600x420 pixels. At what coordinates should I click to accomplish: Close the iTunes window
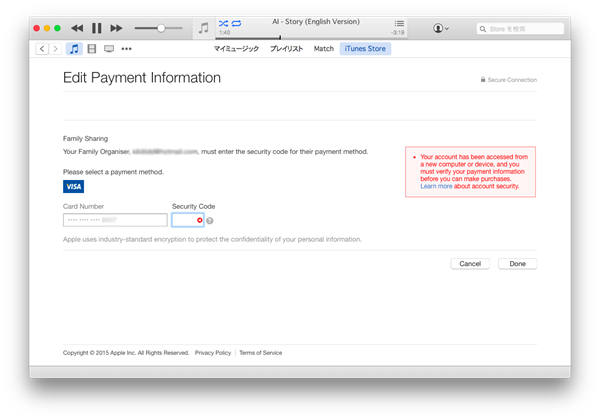click(x=37, y=28)
